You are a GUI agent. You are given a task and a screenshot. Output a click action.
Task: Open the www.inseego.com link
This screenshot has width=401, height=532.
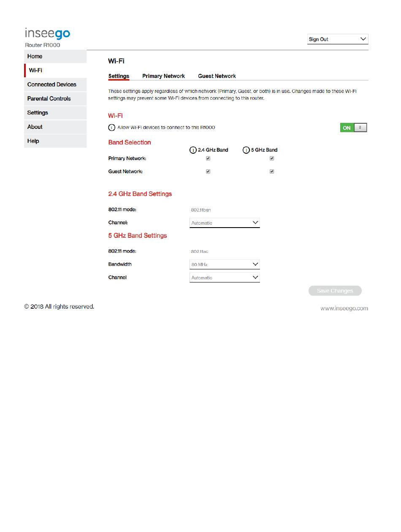344,309
